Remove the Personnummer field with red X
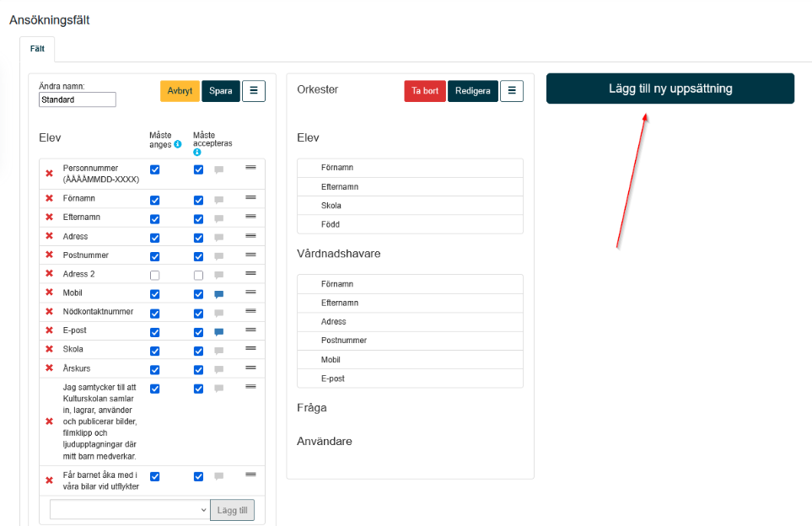 49,174
